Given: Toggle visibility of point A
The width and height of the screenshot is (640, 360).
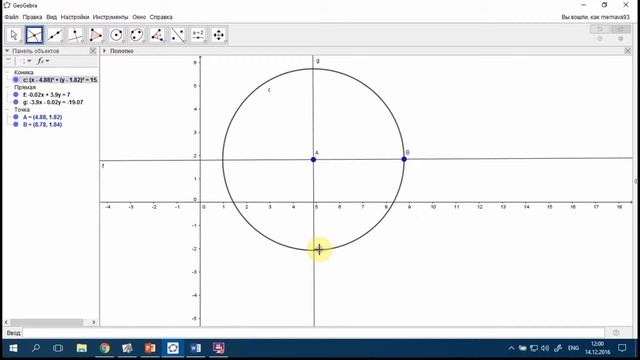Looking at the screenshot, I should 16,117.
